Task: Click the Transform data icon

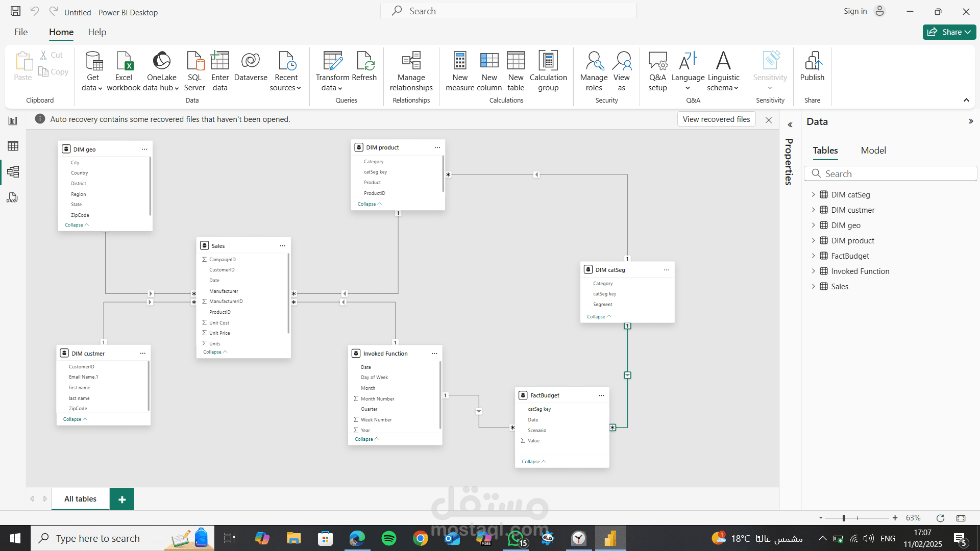Action: [x=333, y=61]
